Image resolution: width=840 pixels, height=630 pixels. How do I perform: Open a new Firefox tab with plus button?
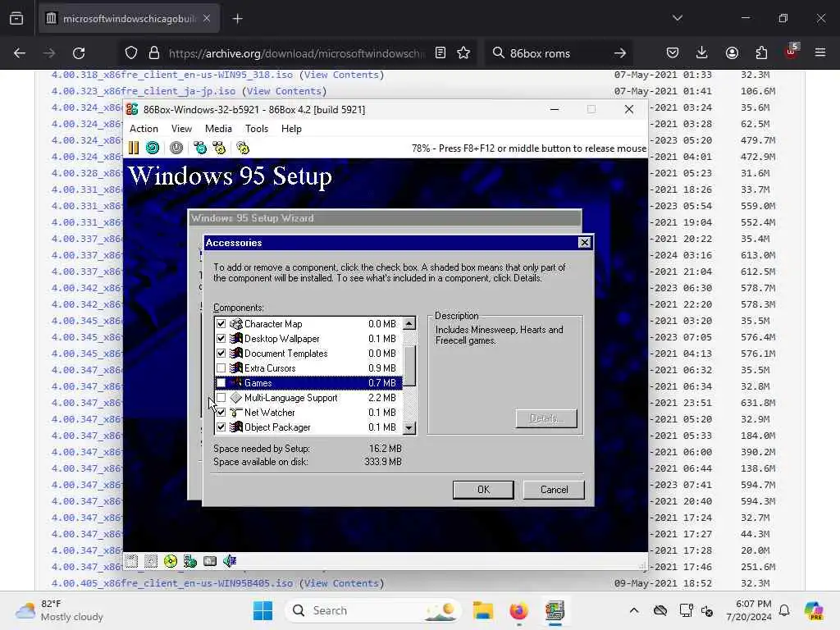tap(237, 19)
